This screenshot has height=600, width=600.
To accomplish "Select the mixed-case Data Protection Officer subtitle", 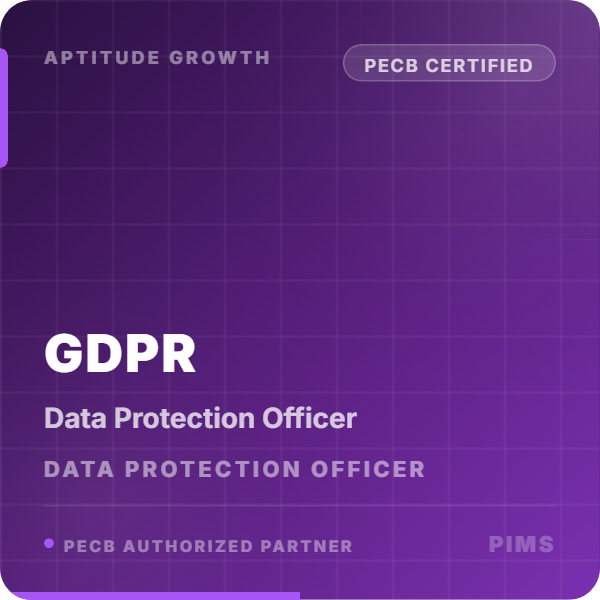I will pyautogui.click(x=200, y=418).
